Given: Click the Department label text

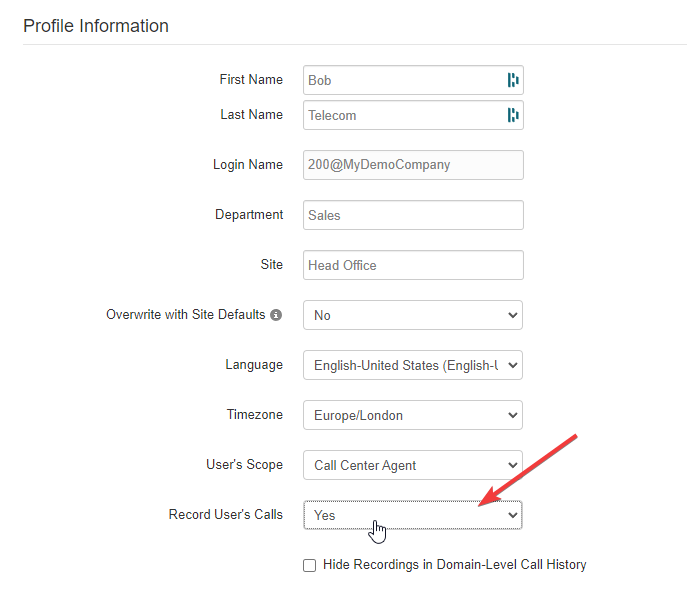Looking at the screenshot, I should [249, 215].
